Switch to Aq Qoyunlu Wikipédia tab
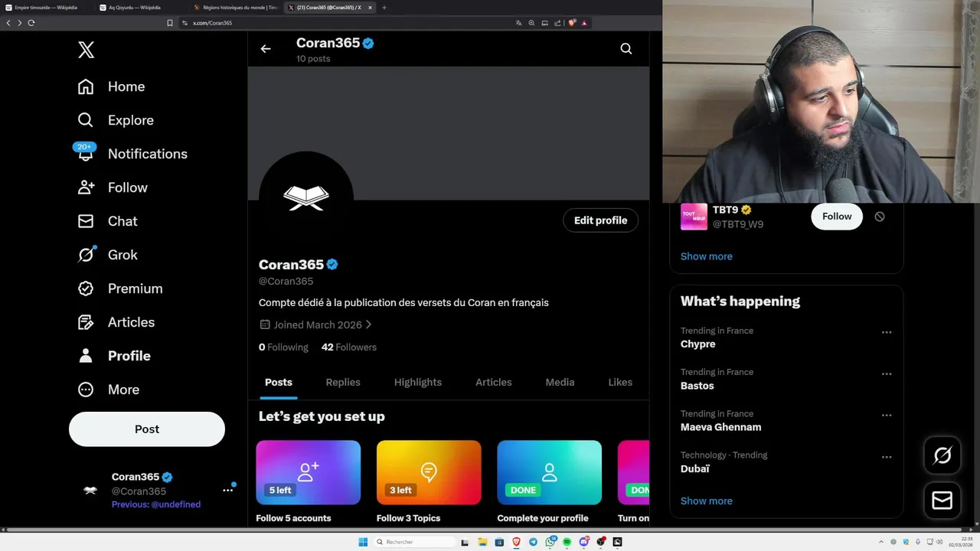Viewport: 980px width, 551px height. click(140, 8)
